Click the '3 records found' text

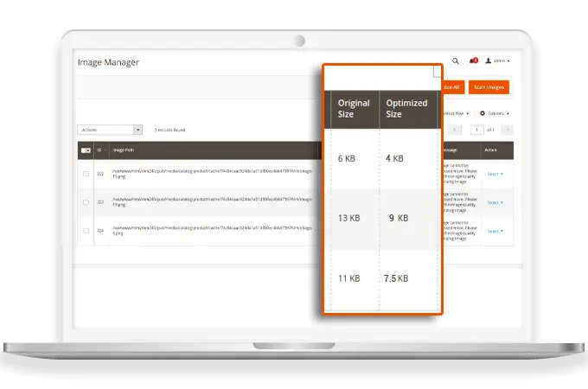tap(169, 130)
